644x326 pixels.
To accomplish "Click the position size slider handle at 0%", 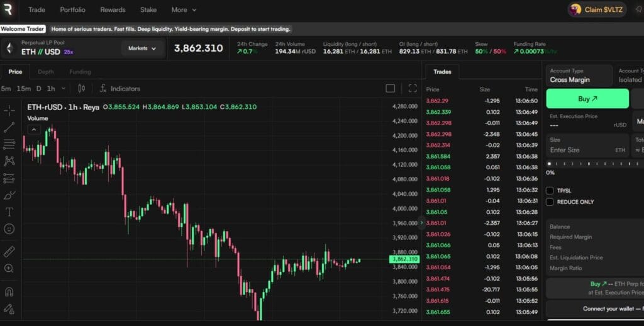I will point(550,164).
